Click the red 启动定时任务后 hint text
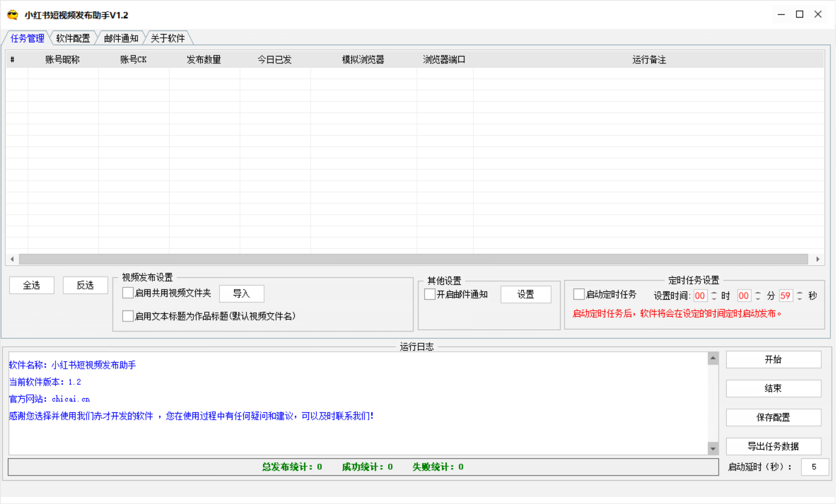Screen dimensions: 836x504 (x=677, y=313)
